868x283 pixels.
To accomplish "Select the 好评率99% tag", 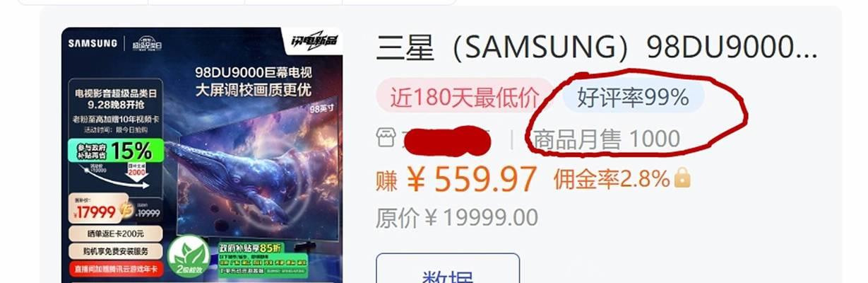I will pos(634,97).
